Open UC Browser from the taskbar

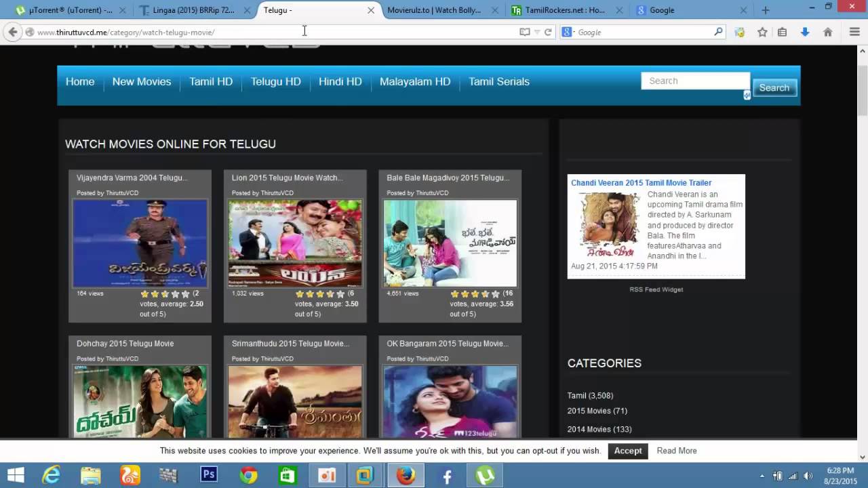pos(130,476)
